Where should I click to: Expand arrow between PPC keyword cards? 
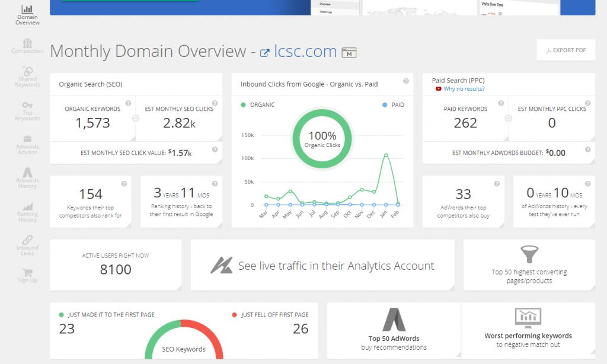(x=509, y=118)
